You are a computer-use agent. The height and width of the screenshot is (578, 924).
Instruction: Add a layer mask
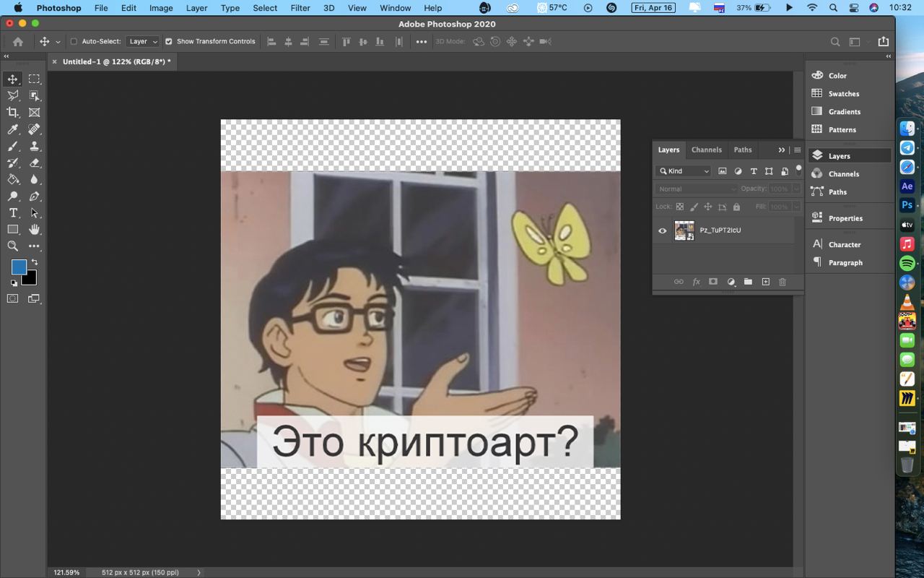pos(713,282)
